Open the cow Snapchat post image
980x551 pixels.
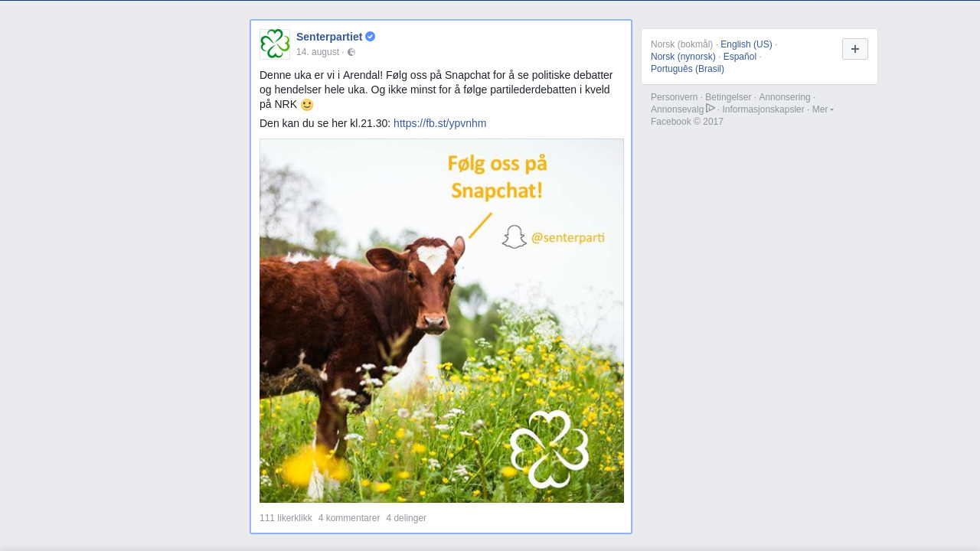coord(442,321)
